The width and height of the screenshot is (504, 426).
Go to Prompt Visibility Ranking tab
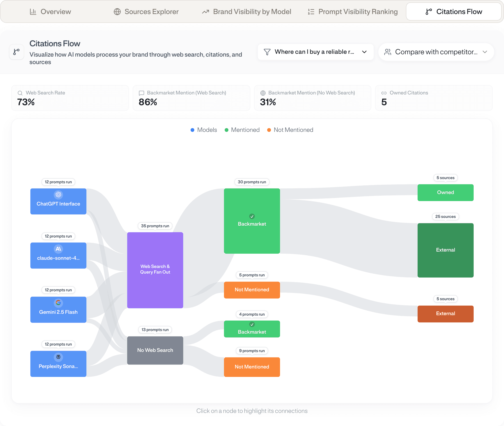click(x=353, y=12)
